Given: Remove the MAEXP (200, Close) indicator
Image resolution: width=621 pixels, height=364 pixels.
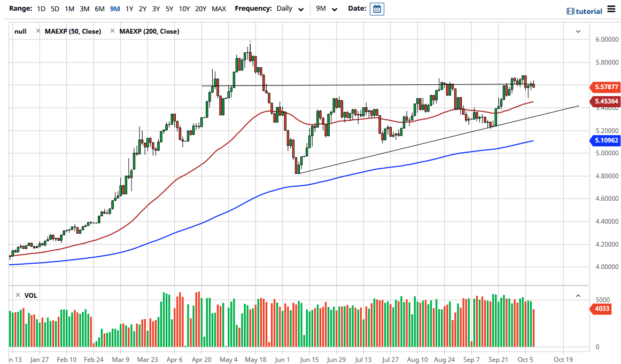Looking at the screenshot, I should point(112,31).
